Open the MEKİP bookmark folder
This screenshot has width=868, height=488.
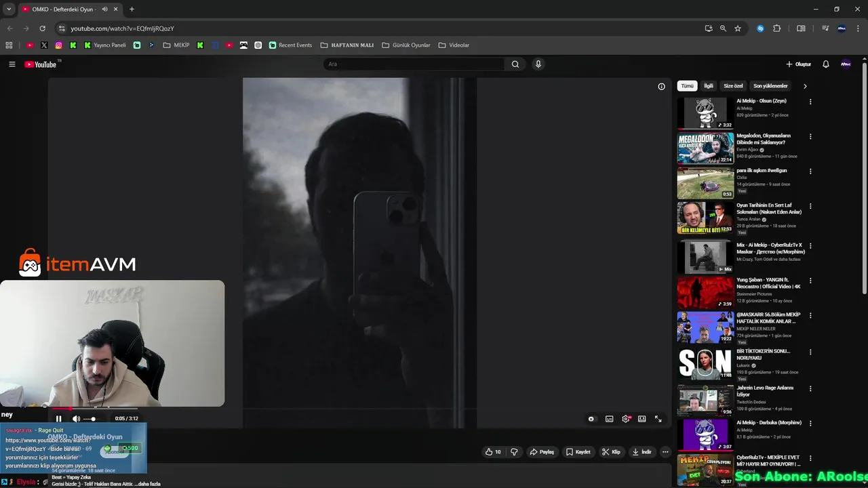(176, 45)
